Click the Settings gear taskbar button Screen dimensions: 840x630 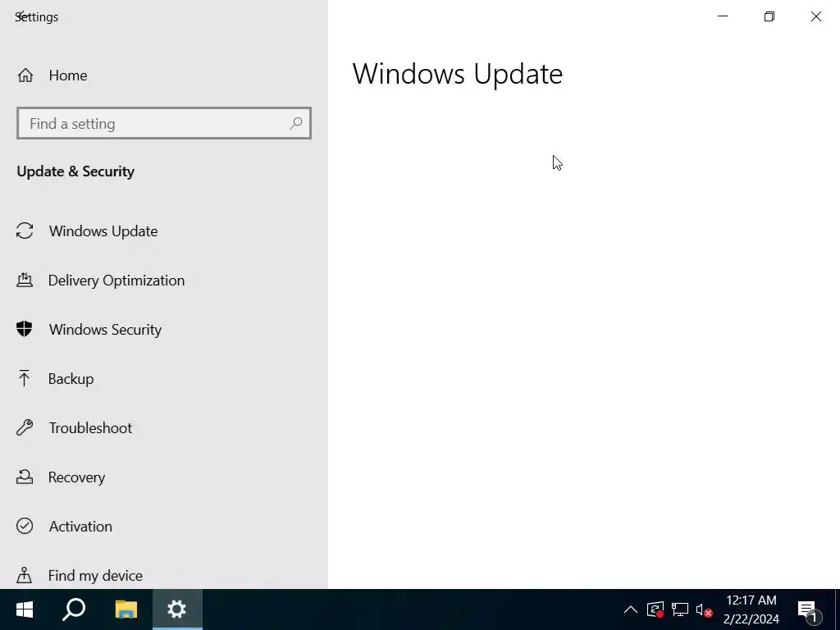pyautogui.click(x=177, y=609)
